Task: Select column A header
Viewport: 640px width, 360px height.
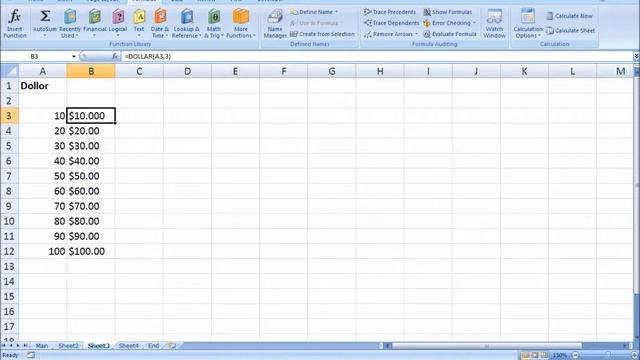Action: (42, 71)
